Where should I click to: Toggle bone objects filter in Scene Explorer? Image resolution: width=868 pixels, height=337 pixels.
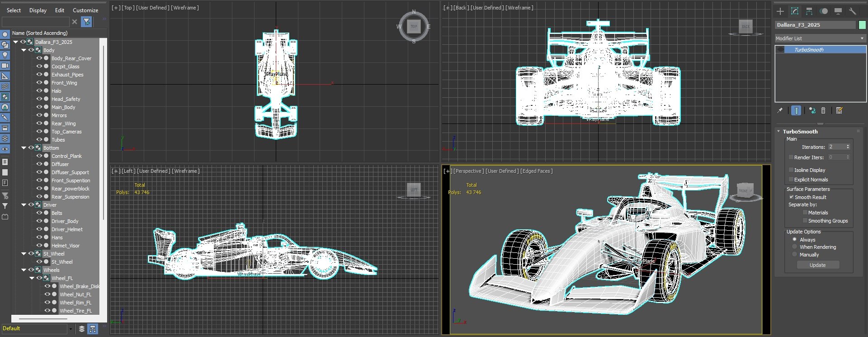[x=5, y=118]
